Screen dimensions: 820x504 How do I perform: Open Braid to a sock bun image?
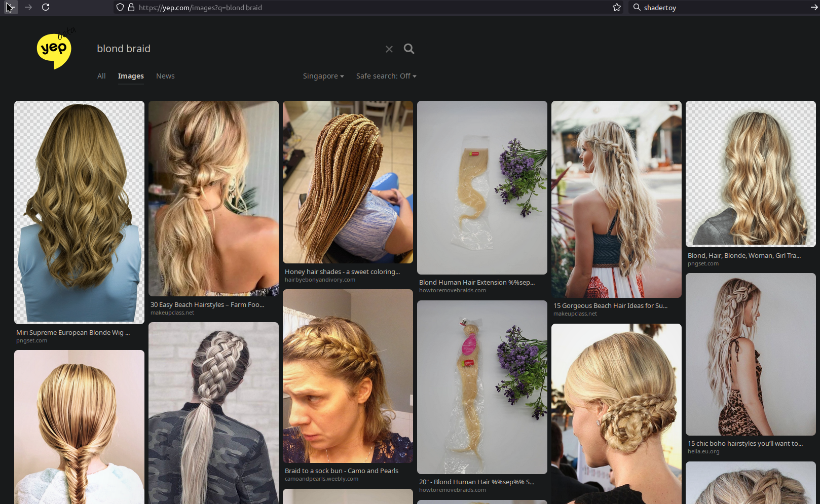click(x=348, y=376)
